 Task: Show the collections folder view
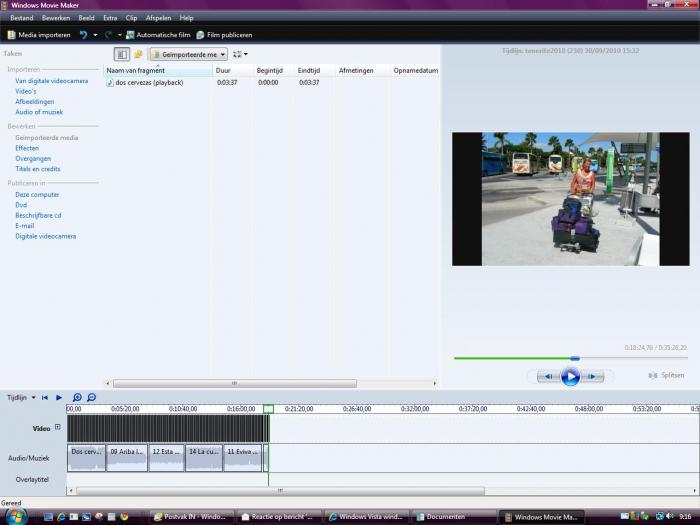pos(138,54)
